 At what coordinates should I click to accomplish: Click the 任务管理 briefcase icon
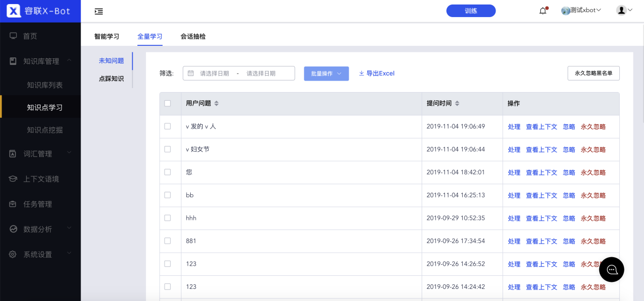pos(13,204)
